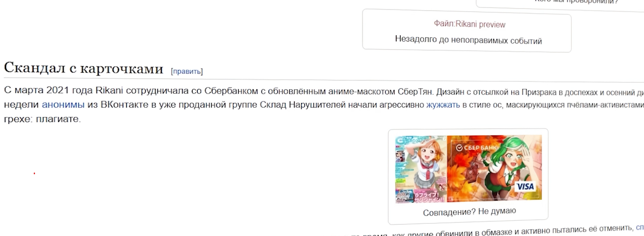Open the magazine cover half of the thumbnail
This screenshot has height=236, width=644.
[421, 169]
